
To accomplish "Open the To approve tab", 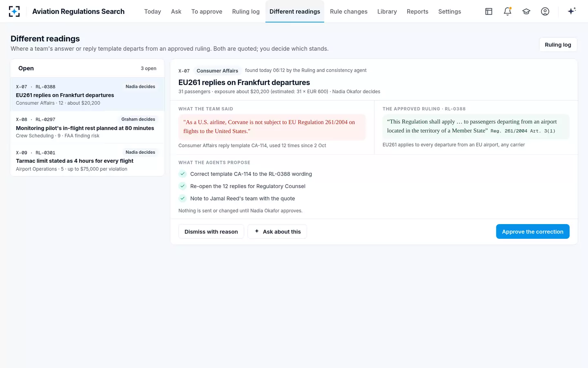I will point(207,11).
